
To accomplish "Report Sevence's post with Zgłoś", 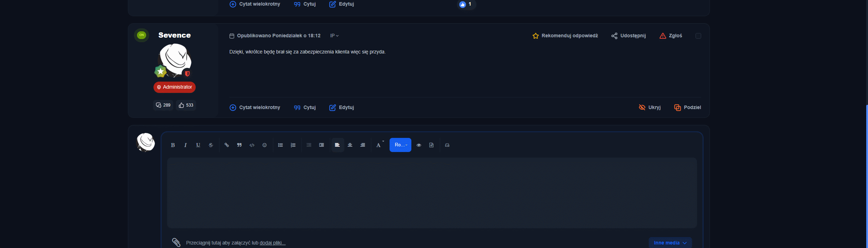I will [671, 36].
